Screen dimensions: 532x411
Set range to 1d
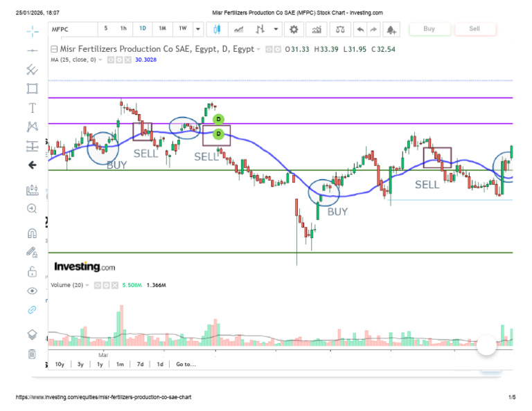160,364
